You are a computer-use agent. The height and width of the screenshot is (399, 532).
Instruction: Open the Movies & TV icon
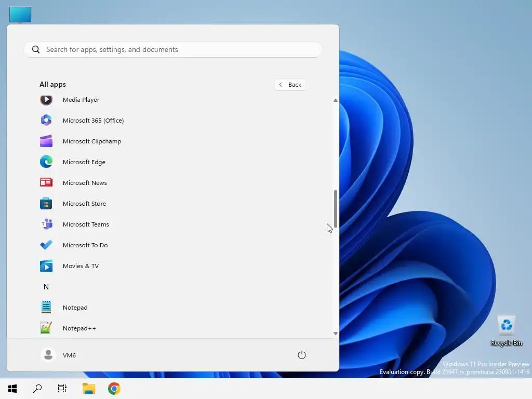click(46, 266)
